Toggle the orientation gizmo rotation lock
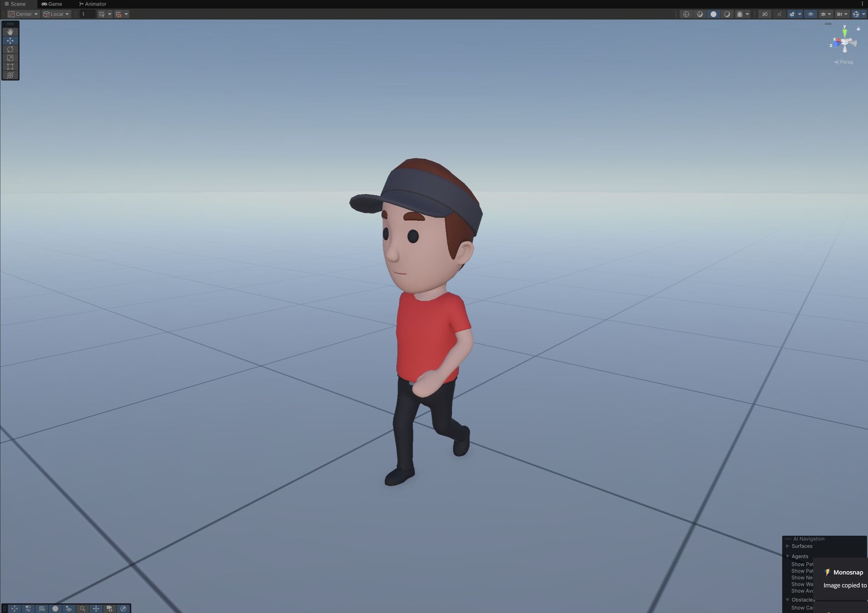This screenshot has width=868, height=613. 858,28
